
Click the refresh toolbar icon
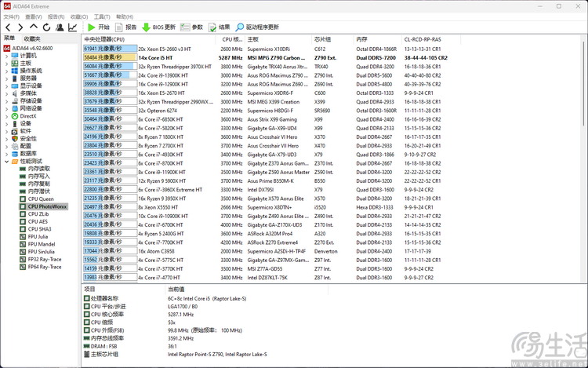point(46,27)
